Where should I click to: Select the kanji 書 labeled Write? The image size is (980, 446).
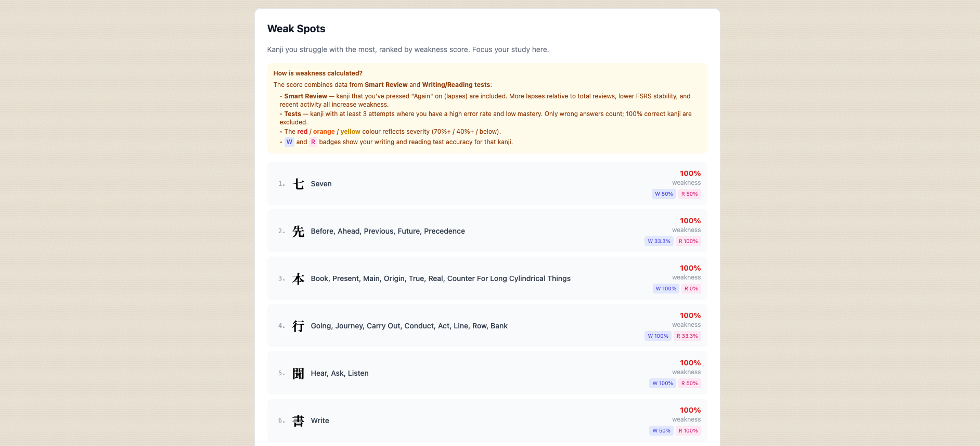(298, 420)
